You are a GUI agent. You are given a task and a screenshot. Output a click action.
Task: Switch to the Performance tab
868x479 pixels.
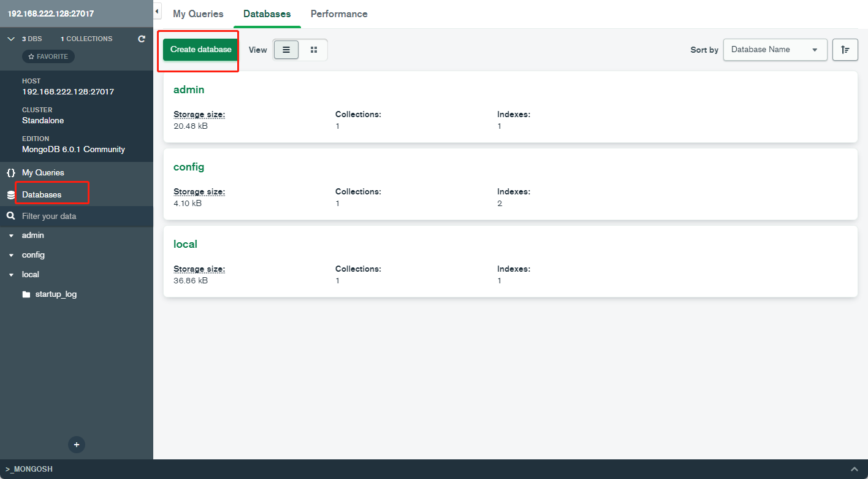[339, 13]
